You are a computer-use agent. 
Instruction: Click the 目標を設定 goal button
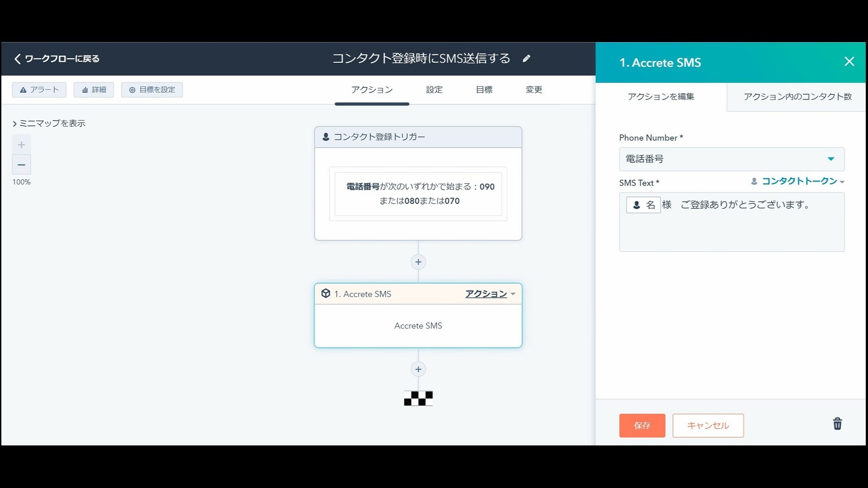click(x=152, y=90)
